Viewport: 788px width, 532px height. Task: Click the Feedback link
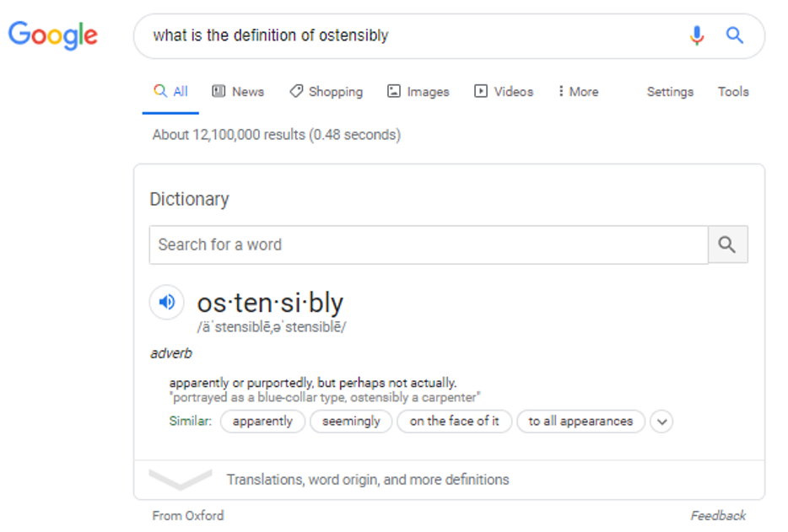[x=718, y=515]
